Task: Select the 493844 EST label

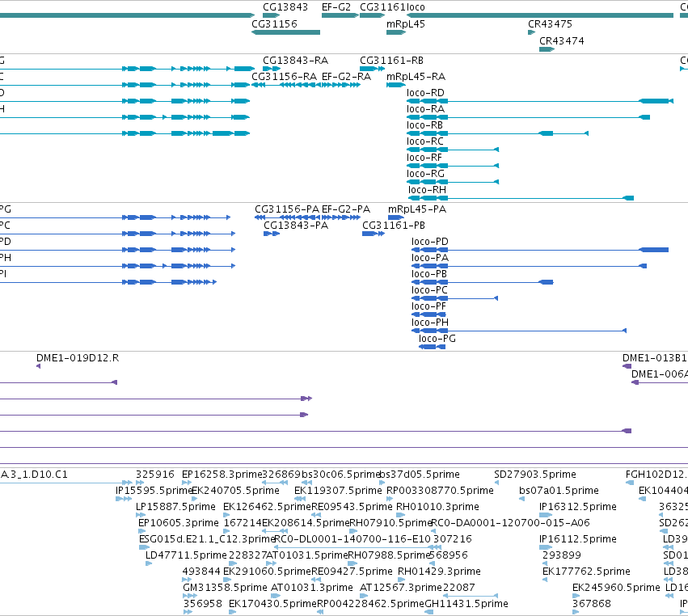Action: (201, 572)
